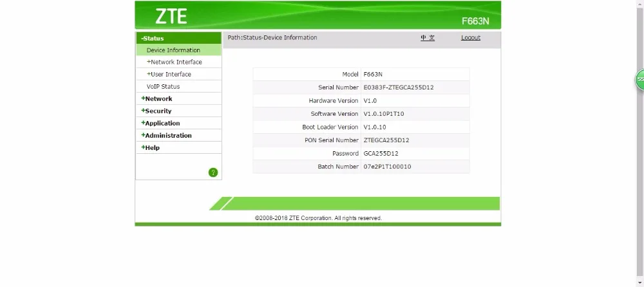The image size is (644, 287).
Task: Click the ZTE logo in header
Action: (171, 17)
